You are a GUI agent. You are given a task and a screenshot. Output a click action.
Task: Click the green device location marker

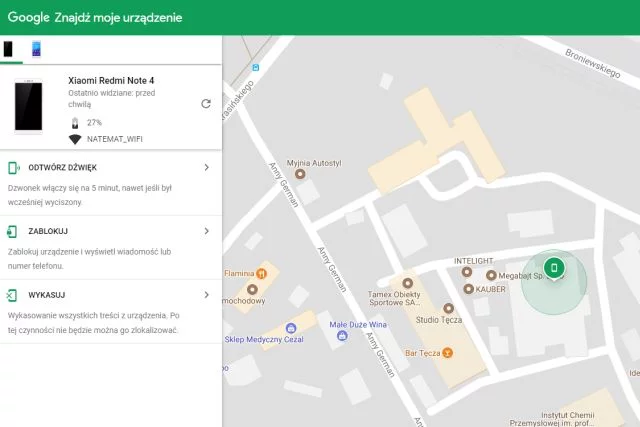click(x=554, y=268)
